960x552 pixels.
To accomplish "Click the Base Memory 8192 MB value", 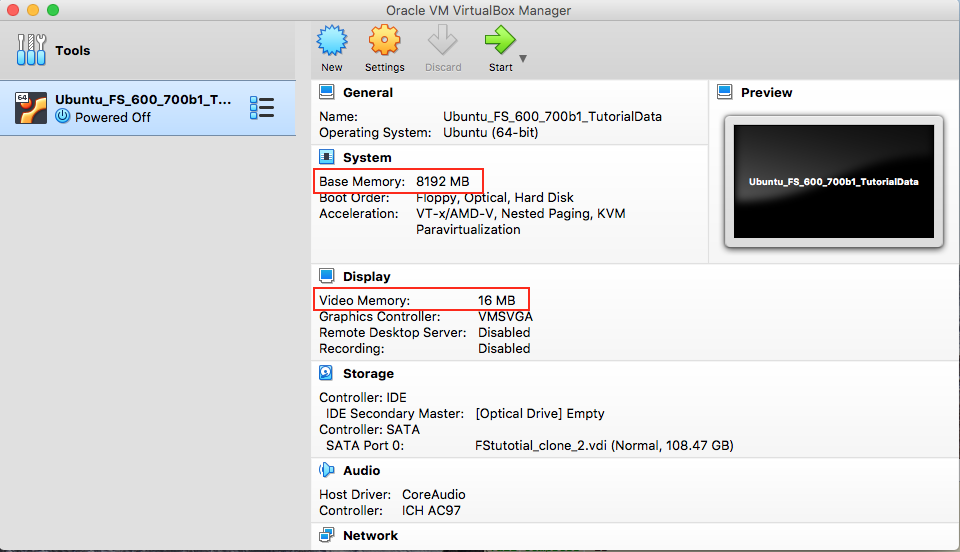I will [442, 181].
